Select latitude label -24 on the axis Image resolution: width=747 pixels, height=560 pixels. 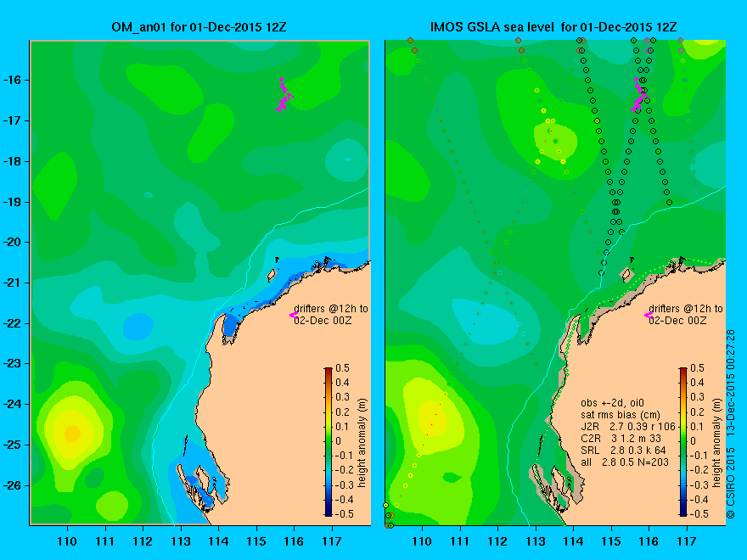(x=13, y=404)
